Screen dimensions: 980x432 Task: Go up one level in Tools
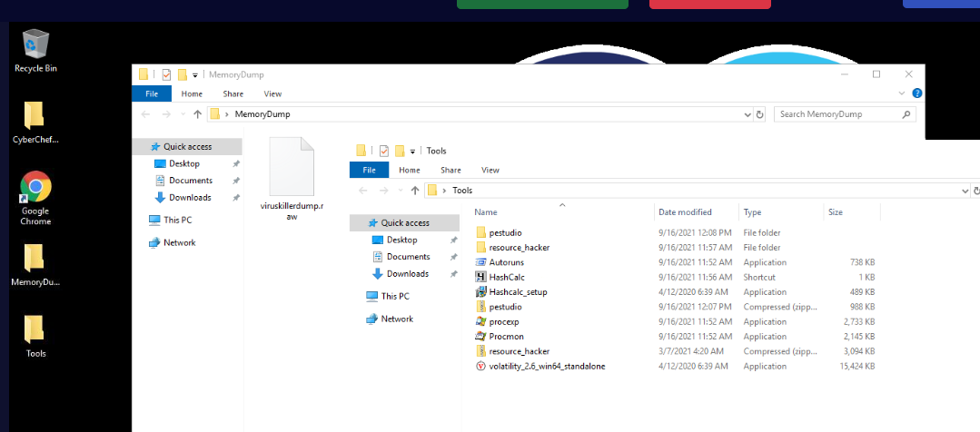click(x=415, y=191)
